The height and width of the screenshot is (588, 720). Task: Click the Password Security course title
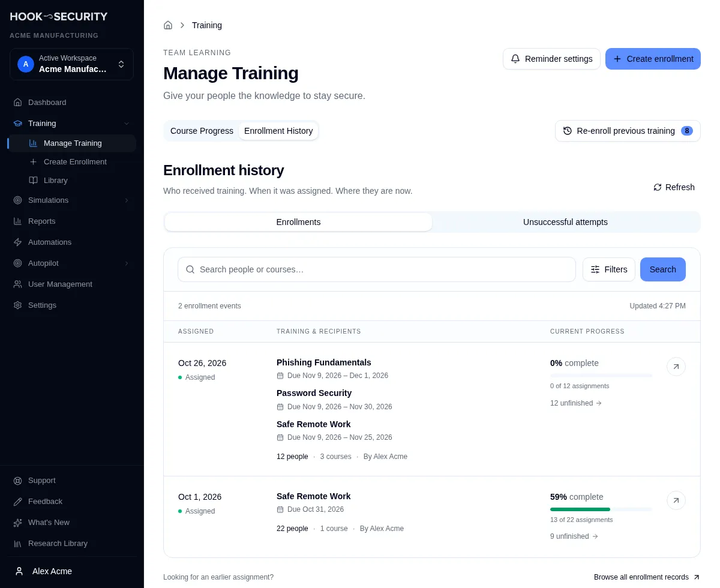coord(314,393)
